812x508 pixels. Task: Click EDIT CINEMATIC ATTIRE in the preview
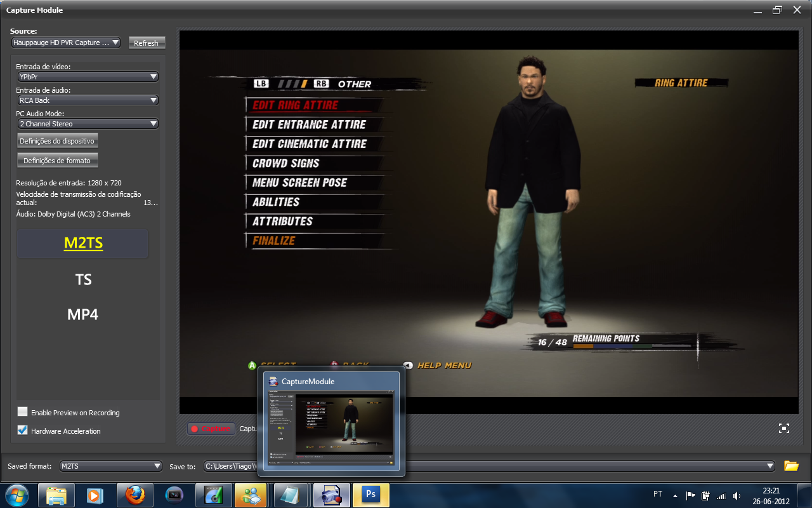310,144
